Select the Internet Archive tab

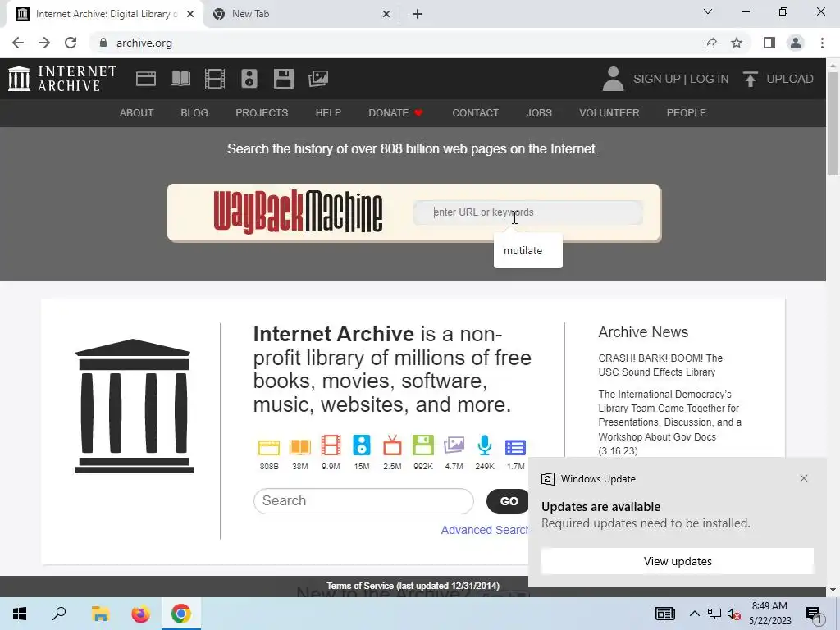click(105, 14)
